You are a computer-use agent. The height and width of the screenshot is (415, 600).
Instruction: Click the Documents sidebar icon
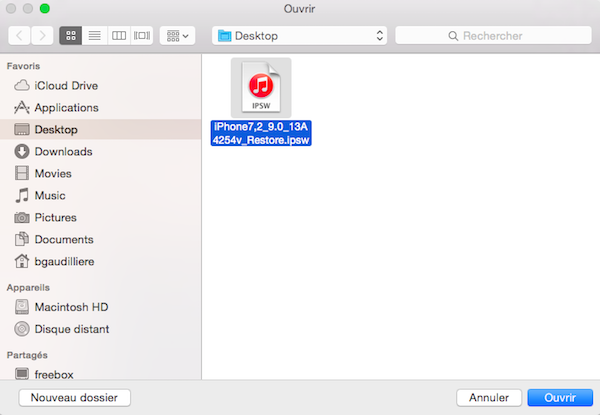(x=22, y=239)
